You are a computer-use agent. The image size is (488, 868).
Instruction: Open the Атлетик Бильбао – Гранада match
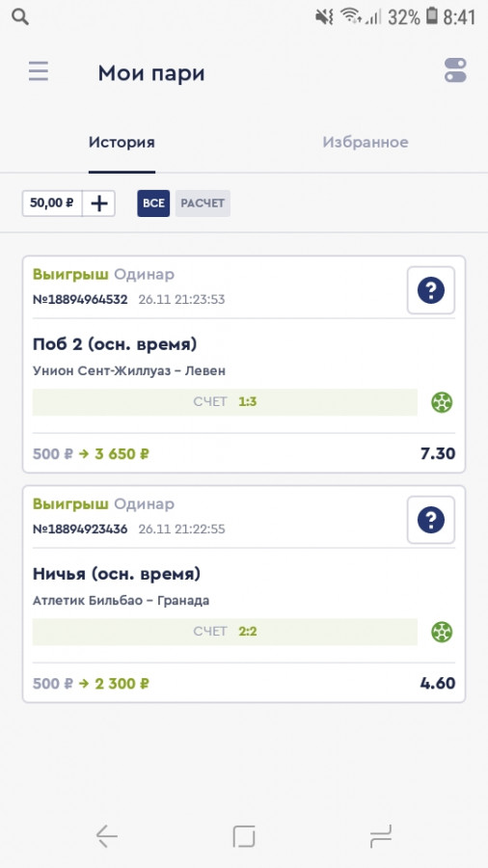pyautogui.click(x=121, y=600)
